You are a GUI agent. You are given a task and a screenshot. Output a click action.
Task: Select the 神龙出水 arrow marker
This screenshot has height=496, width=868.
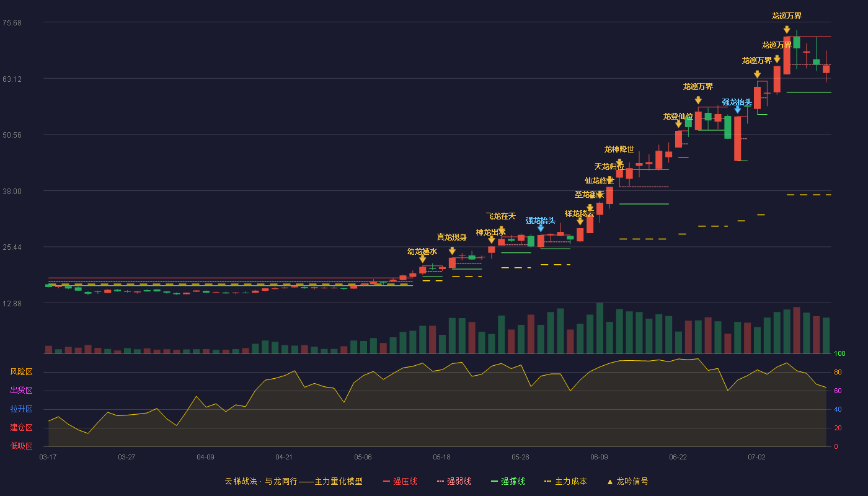pyautogui.click(x=492, y=240)
